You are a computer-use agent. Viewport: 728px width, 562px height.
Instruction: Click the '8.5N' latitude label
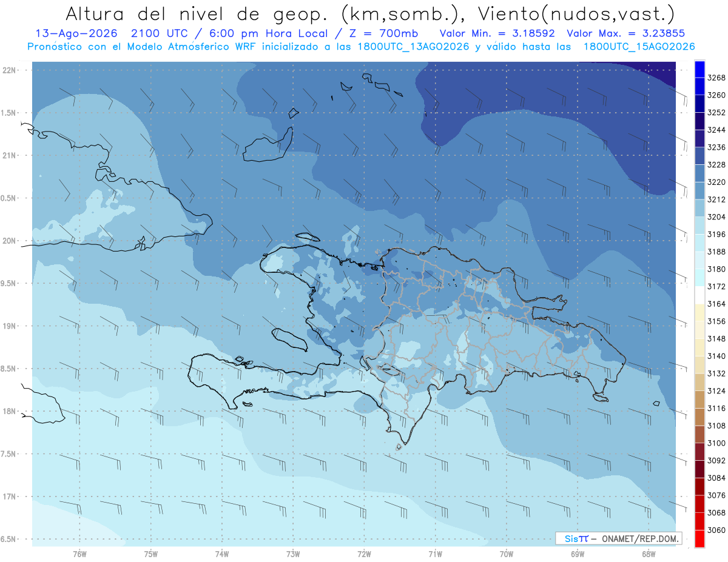pyautogui.click(x=8, y=369)
